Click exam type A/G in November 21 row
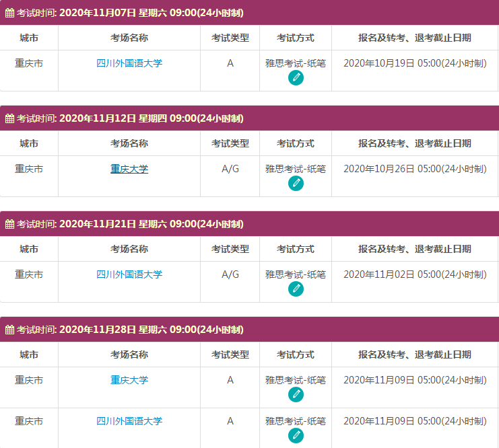The height and width of the screenshot is (448, 499). point(230,274)
